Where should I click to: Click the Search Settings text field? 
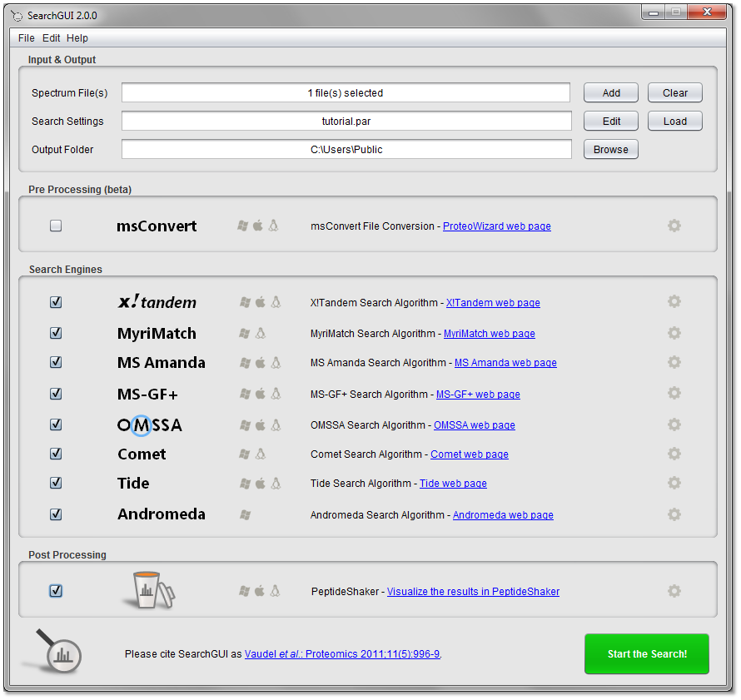click(346, 121)
